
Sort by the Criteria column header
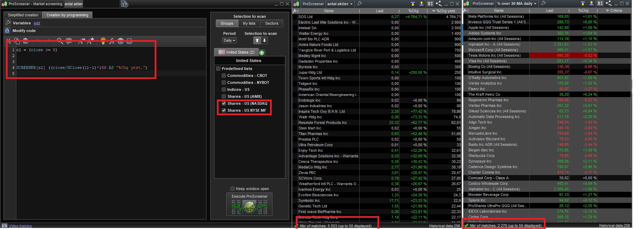coord(614,11)
